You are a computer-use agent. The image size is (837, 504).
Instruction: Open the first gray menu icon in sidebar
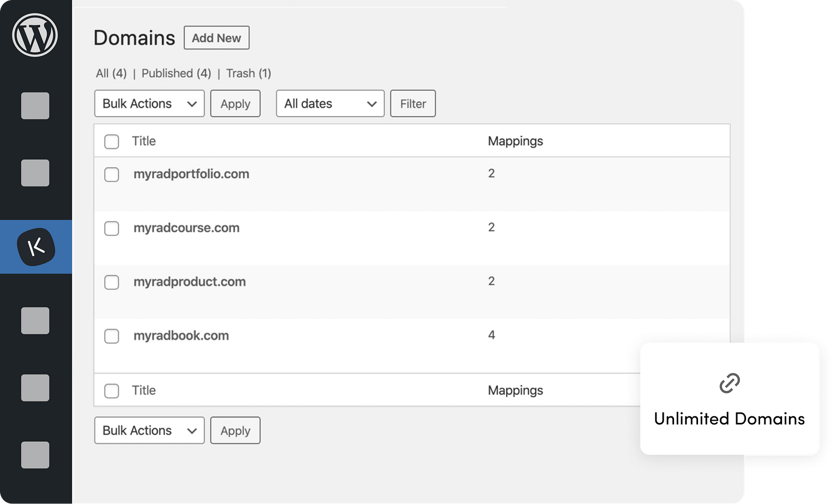[35, 106]
